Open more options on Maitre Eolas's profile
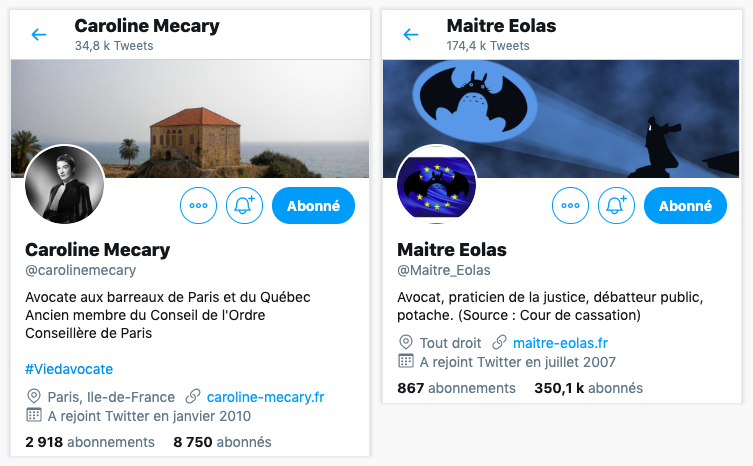The width and height of the screenshot is (753, 466). pyautogui.click(x=570, y=206)
